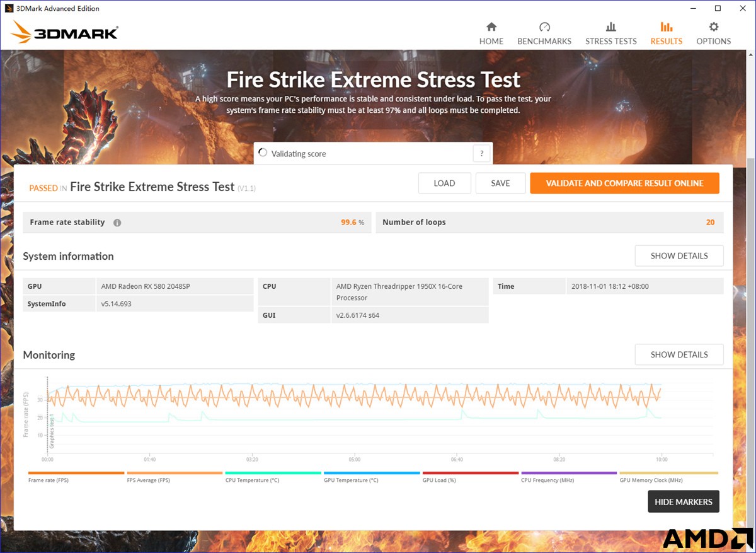
Task: Click the Validating score text
Action: coord(299,154)
